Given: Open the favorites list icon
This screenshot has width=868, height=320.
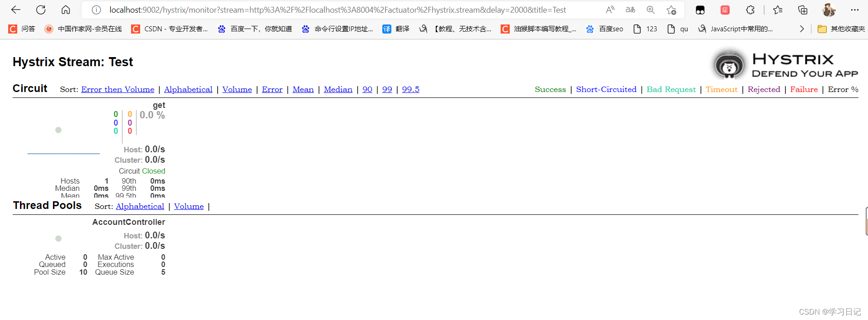Looking at the screenshot, I should click(778, 10).
